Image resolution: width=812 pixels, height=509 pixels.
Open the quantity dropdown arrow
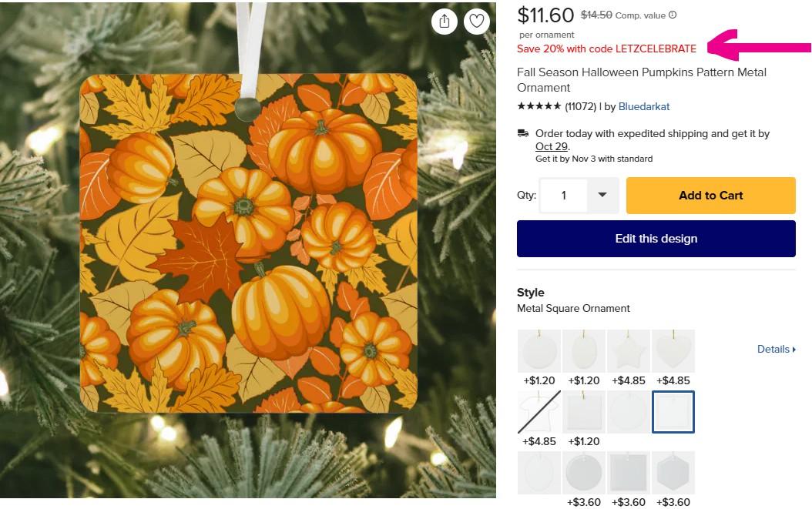pos(602,196)
